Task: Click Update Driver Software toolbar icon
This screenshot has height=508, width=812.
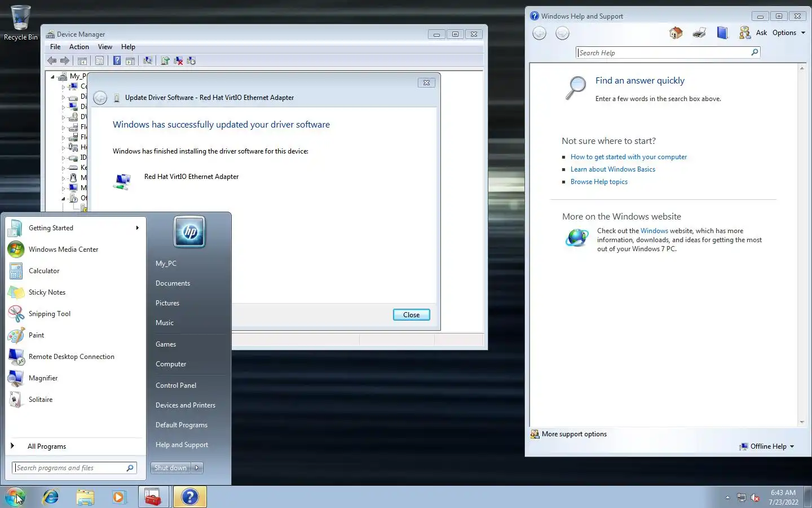Action: coord(165,61)
